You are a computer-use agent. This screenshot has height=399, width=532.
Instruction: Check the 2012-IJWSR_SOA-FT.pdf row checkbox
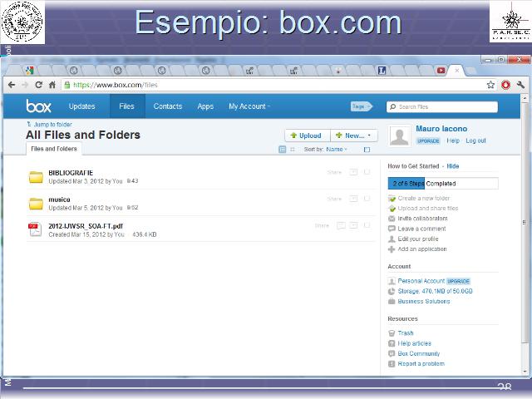pyautogui.click(x=367, y=225)
